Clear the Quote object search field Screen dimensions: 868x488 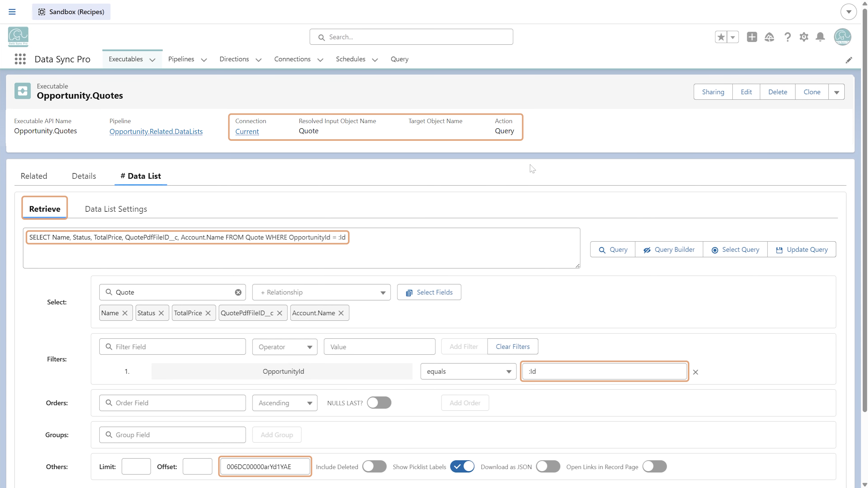pos(238,292)
